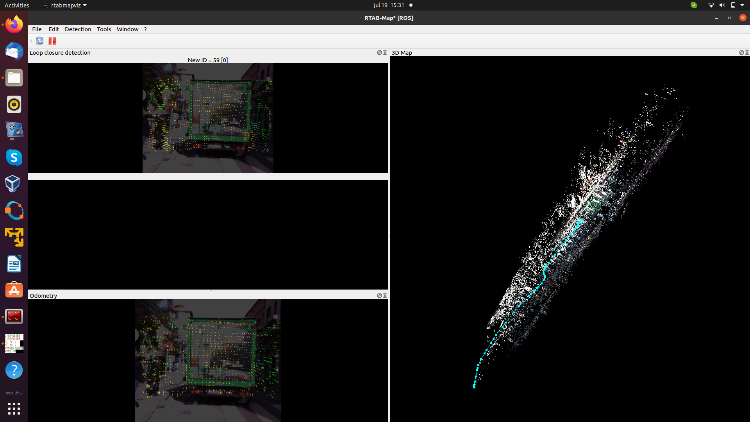Click the refresh icon in the toolbar
This screenshot has height=422, width=750.
coord(40,41)
